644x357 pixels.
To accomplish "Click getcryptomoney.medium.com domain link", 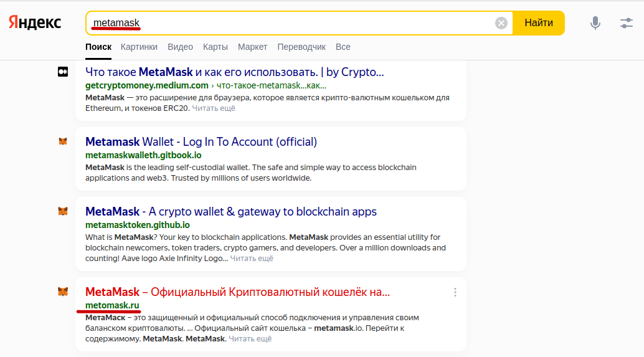I will 146,85.
